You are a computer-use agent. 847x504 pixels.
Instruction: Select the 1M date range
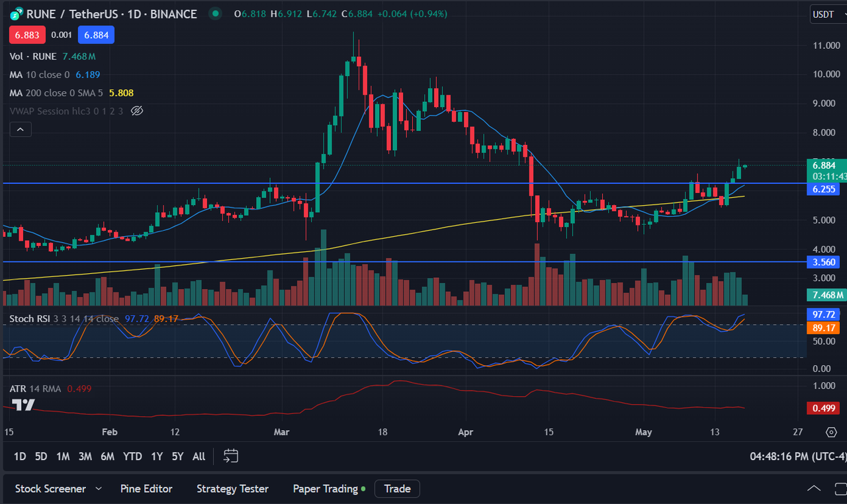[63, 456]
